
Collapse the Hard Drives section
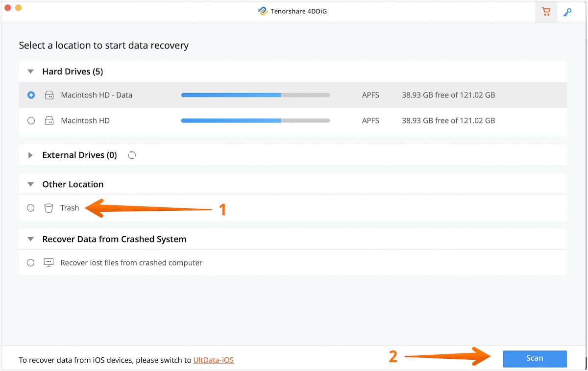pos(30,71)
